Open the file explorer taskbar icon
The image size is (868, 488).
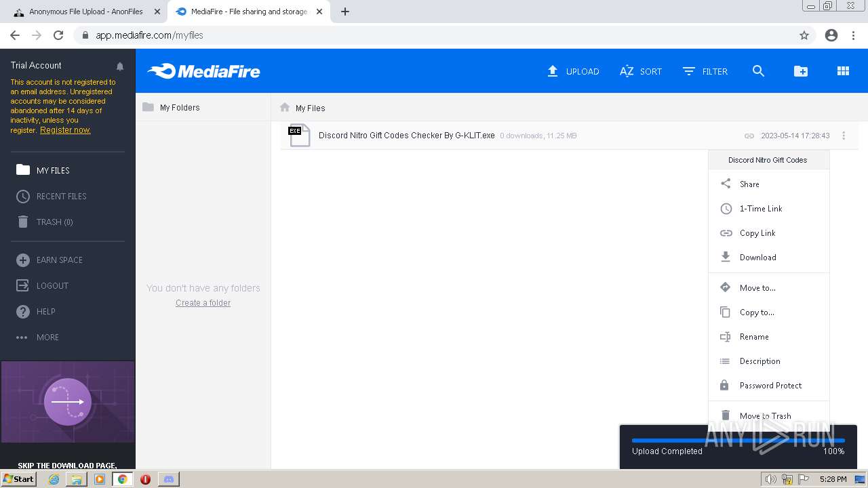[x=77, y=479]
